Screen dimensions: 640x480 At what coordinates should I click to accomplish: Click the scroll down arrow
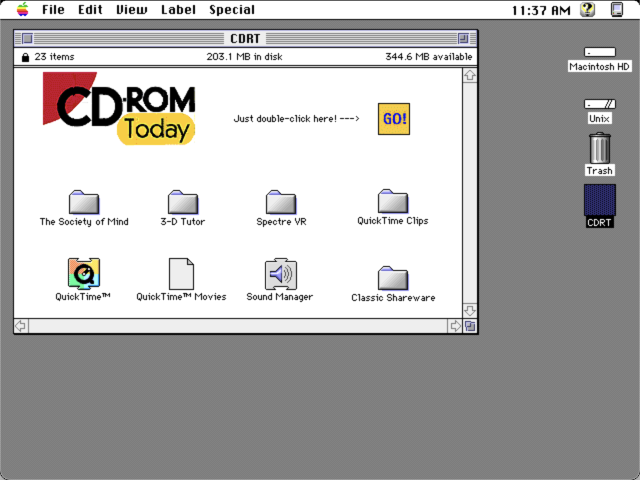tap(470, 311)
